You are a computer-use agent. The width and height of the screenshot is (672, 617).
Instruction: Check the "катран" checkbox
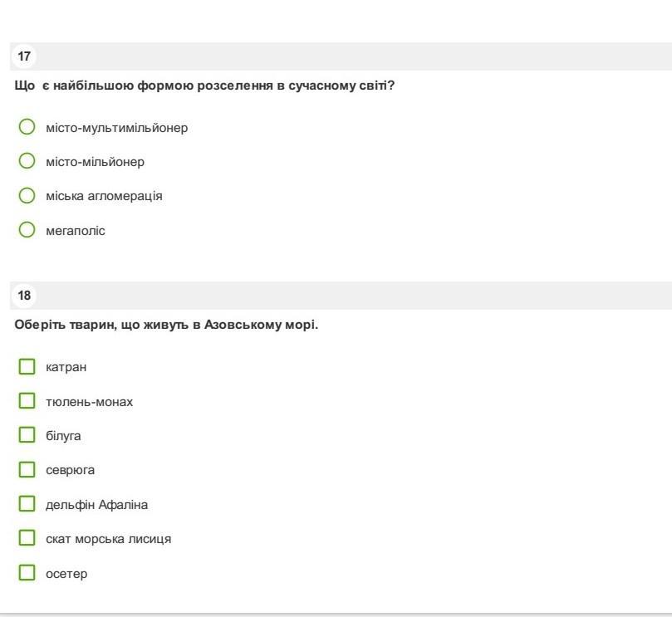pos(27,366)
